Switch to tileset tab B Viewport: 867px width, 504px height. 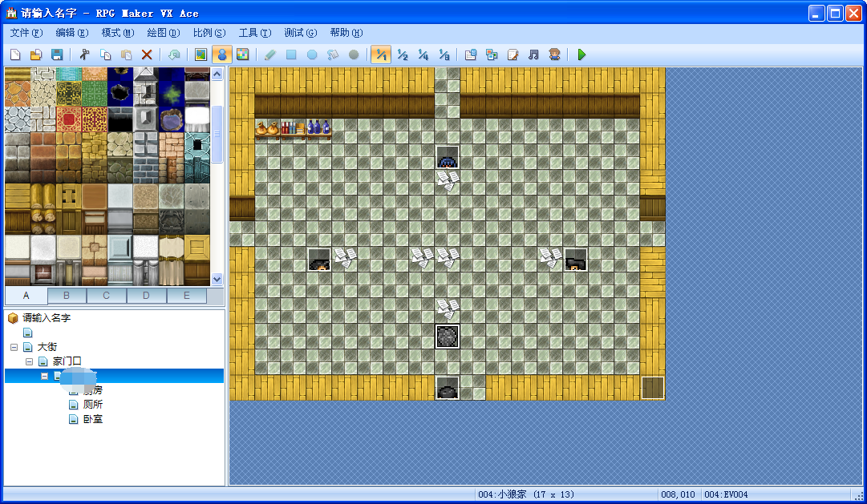(x=67, y=296)
